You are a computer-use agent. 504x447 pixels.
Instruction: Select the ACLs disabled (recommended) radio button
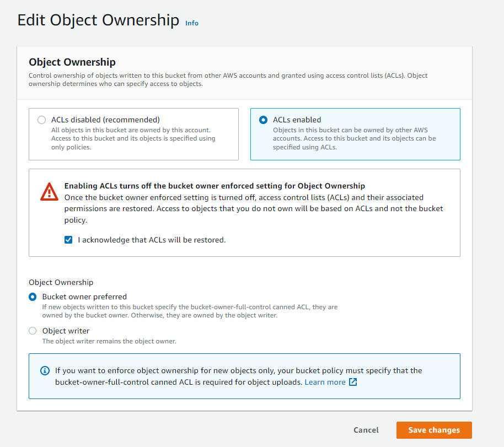click(x=41, y=120)
